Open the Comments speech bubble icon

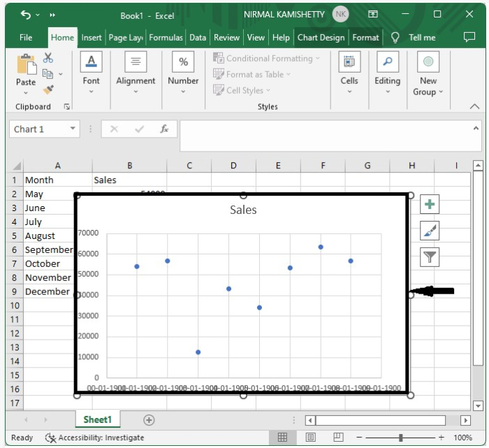tap(469, 37)
